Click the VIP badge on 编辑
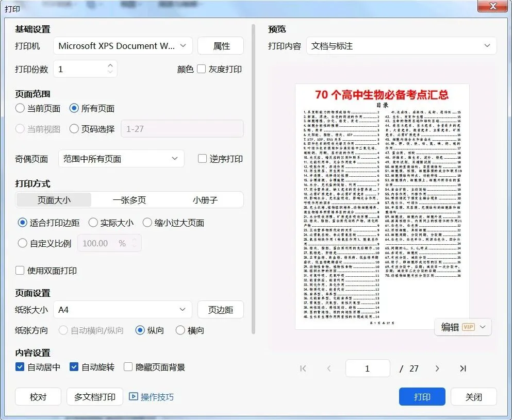The height and width of the screenshot is (420, 512). point(468,327)
